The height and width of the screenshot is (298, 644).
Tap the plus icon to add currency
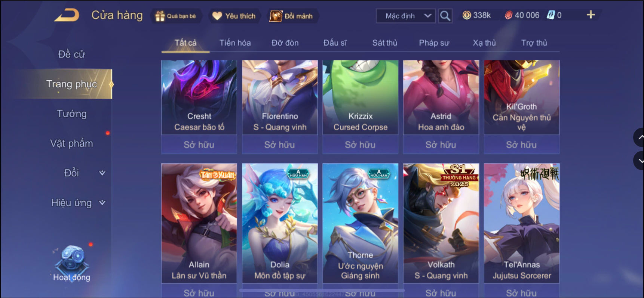click(591, 15)
